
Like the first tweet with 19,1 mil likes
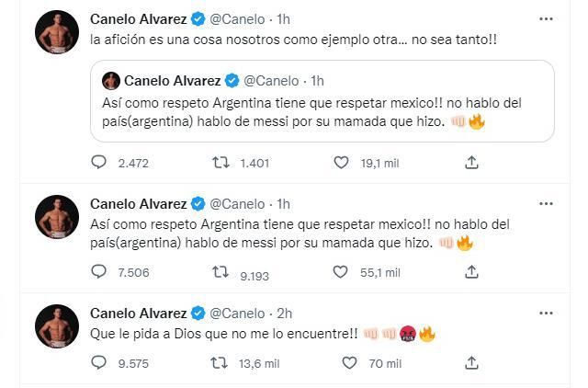point(342,163)
